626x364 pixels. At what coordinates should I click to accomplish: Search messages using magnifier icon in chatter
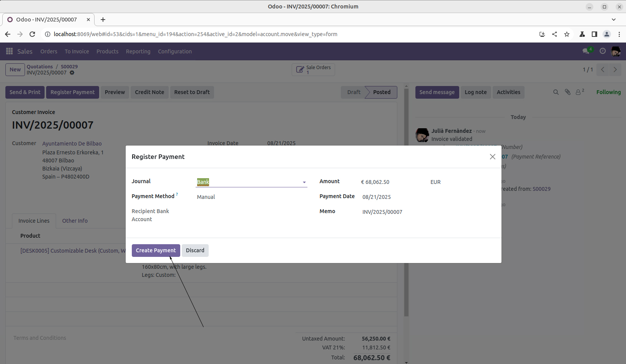point(556,92)
